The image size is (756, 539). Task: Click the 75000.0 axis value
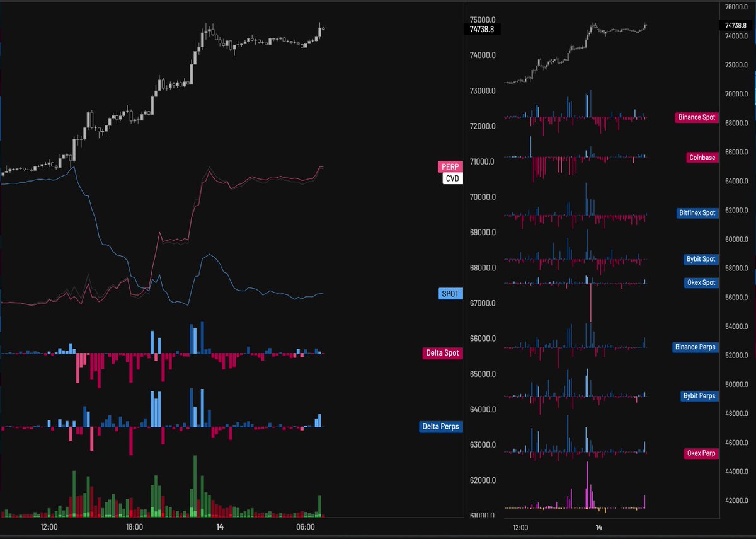pos(483,20)
